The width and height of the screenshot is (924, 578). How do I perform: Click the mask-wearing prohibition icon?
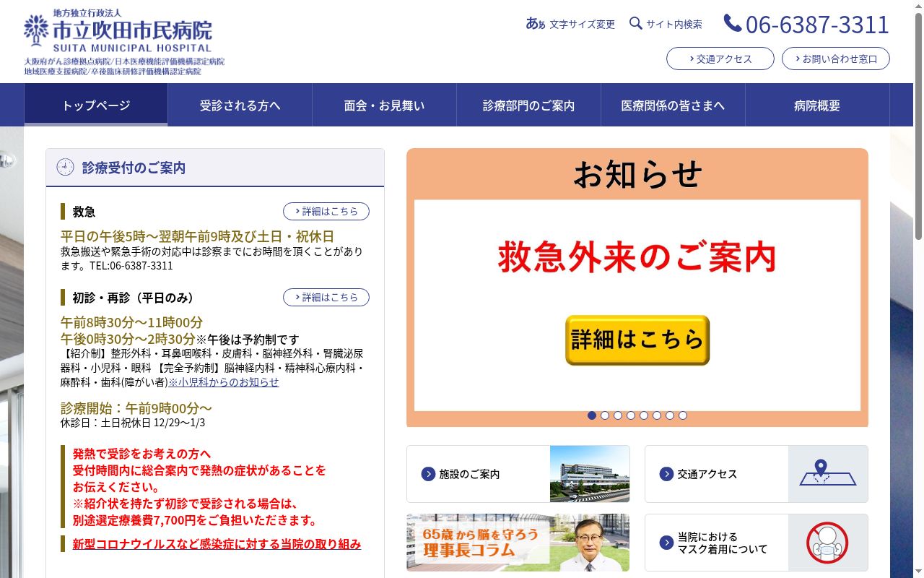click(828, 543)
